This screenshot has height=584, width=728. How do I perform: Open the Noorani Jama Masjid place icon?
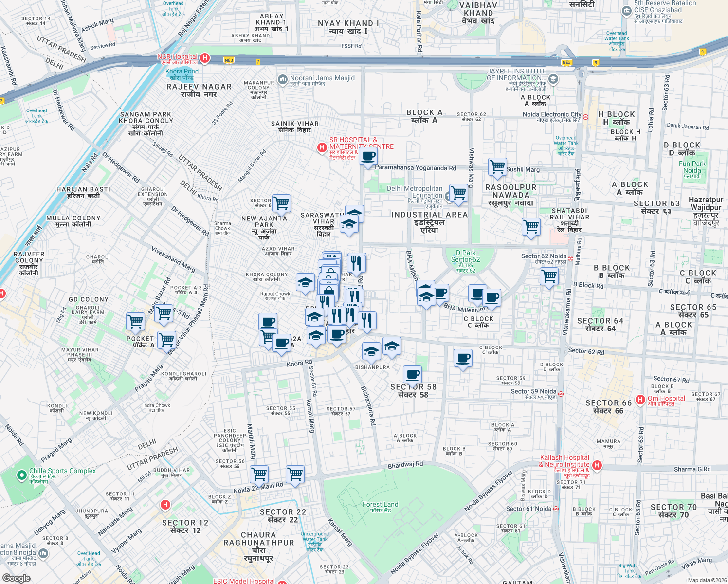[x=282, y=80]
